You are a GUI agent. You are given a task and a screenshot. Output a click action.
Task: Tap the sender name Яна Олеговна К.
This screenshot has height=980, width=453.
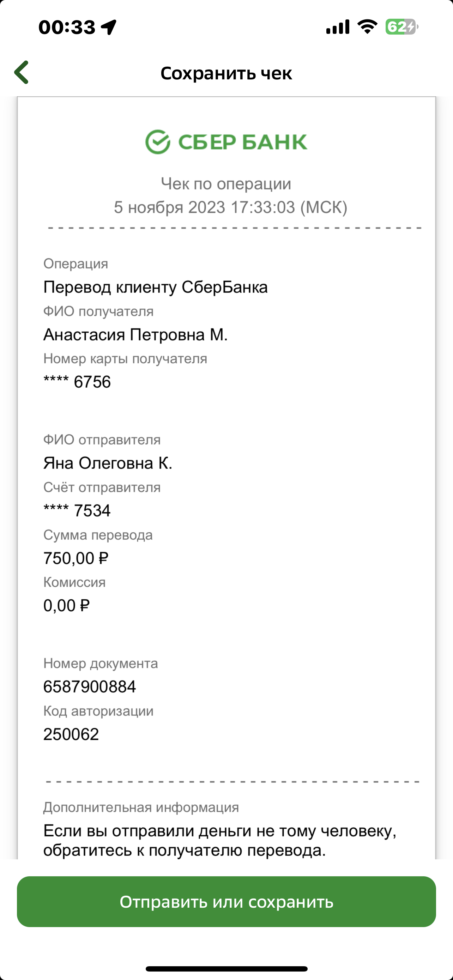click(x=108, y=463)
